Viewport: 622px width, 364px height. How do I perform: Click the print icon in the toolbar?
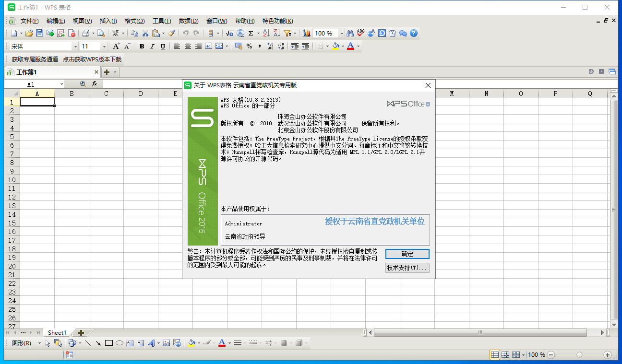tap(85, 34)
